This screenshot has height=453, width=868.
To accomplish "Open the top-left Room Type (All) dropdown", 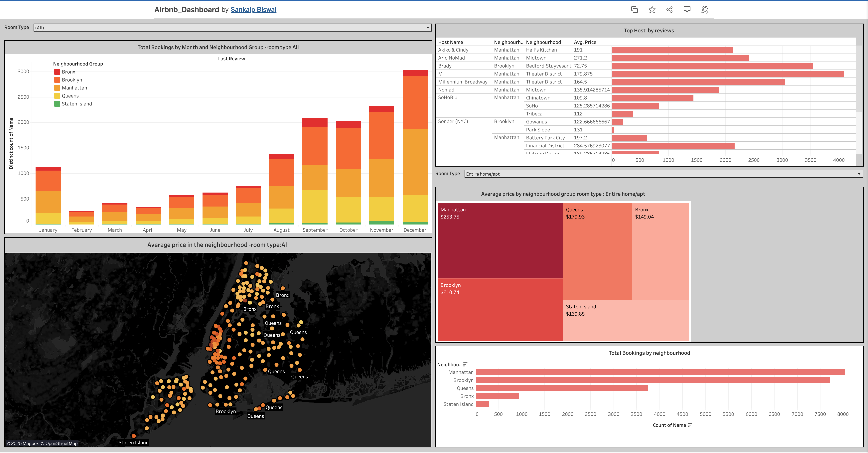I will 232,28.
